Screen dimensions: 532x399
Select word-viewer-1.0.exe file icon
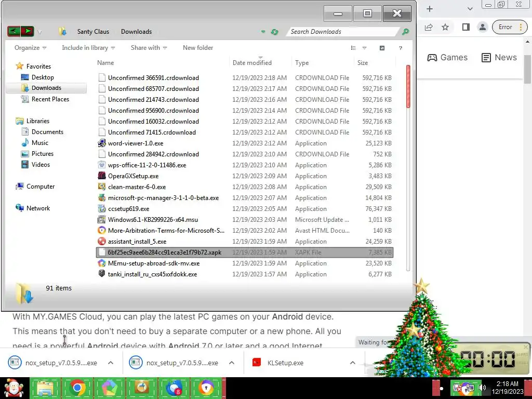pos(101,143)
